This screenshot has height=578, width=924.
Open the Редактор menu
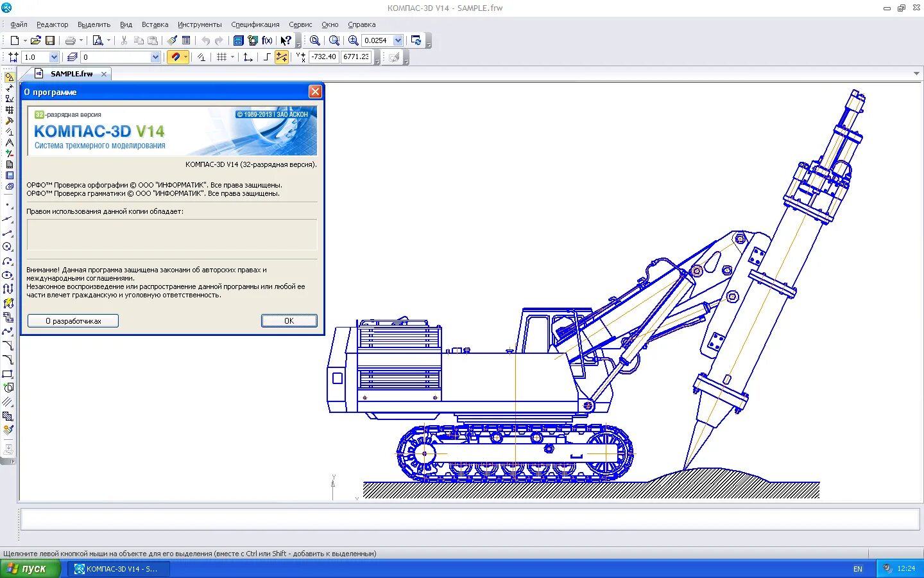(x=52, y=24)
